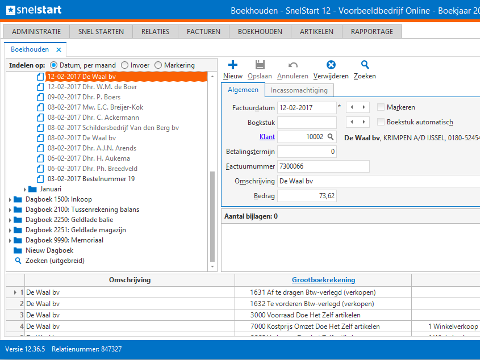Image resolution: width=480 pixels, height=360 pixels.
Task: Click document icon of Mw. E.C. Breijer-Kok entry
Action: click(x=40, y=107)
